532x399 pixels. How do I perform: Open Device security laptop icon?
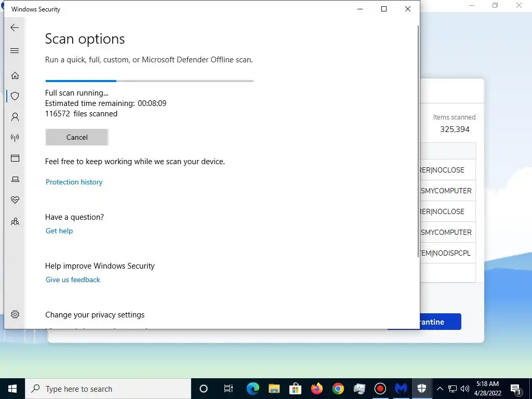(15, 179)
